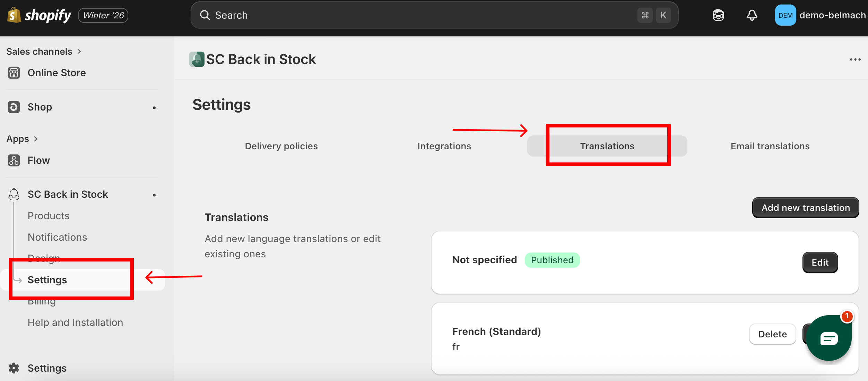The width and height of the screenshot is (868, 381).
Task: Switch to the Delivery policies tab
Action: coord(281,146)
